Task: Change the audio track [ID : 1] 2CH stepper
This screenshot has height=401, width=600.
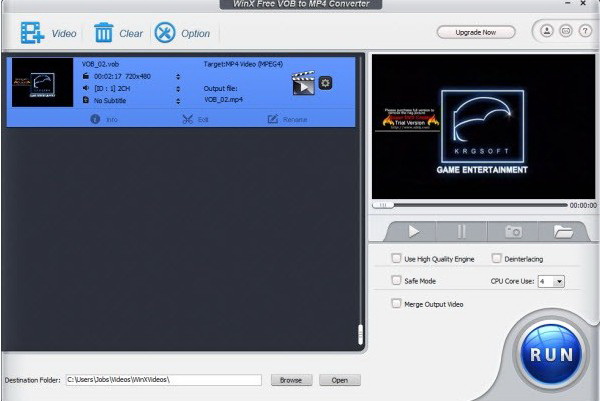Action: 178,89
